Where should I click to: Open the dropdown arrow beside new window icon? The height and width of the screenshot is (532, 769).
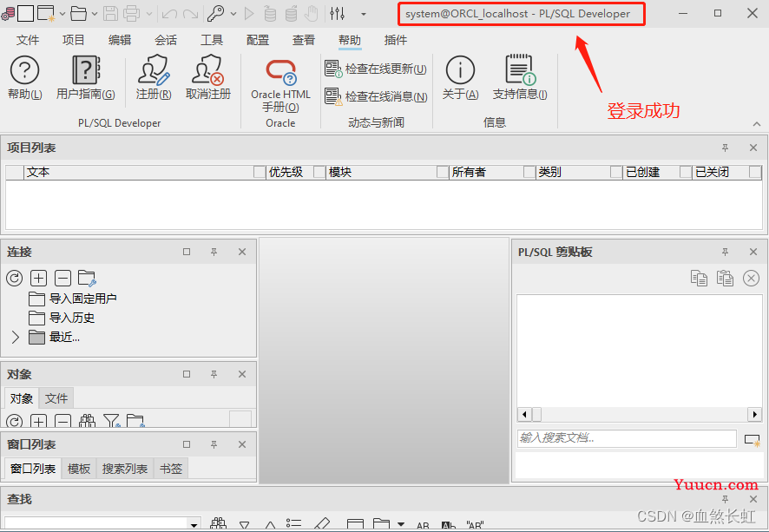pos(62,14)
